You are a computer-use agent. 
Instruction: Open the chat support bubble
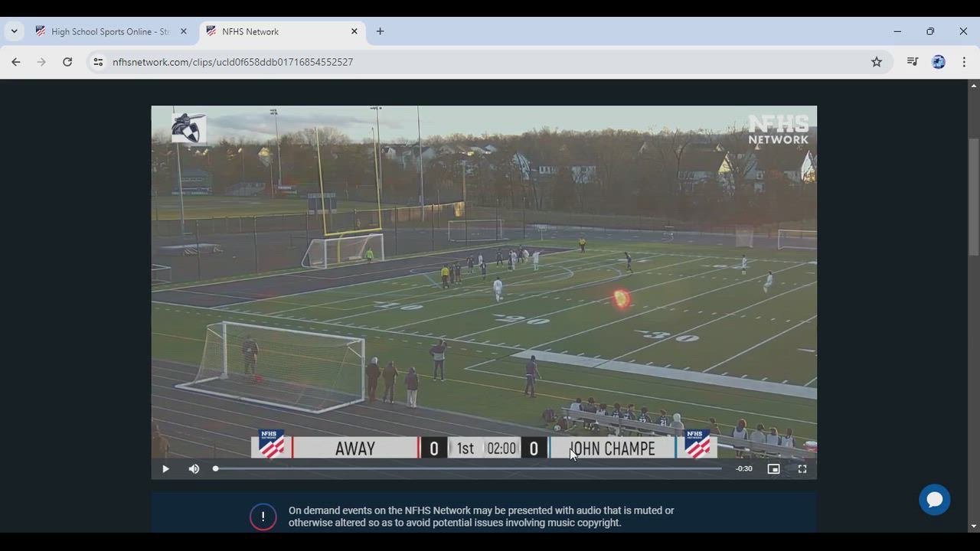click(934, 500)
